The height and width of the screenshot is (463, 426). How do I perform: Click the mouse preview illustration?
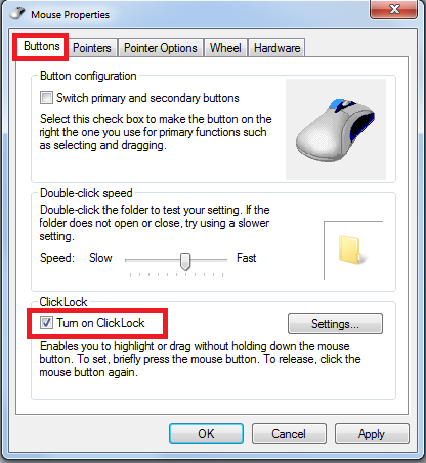coord(336,129)
